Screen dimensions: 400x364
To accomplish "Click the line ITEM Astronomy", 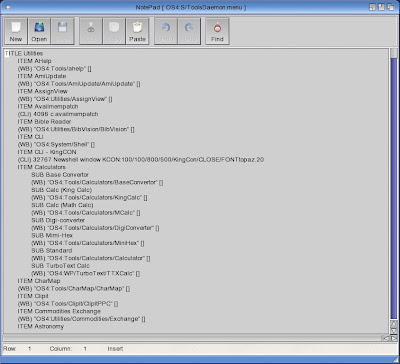I will 41,327.
